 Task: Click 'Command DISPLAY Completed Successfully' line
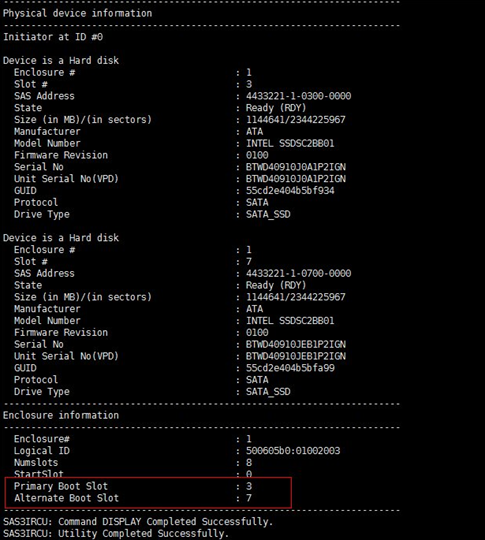click(x=138, y=522)
